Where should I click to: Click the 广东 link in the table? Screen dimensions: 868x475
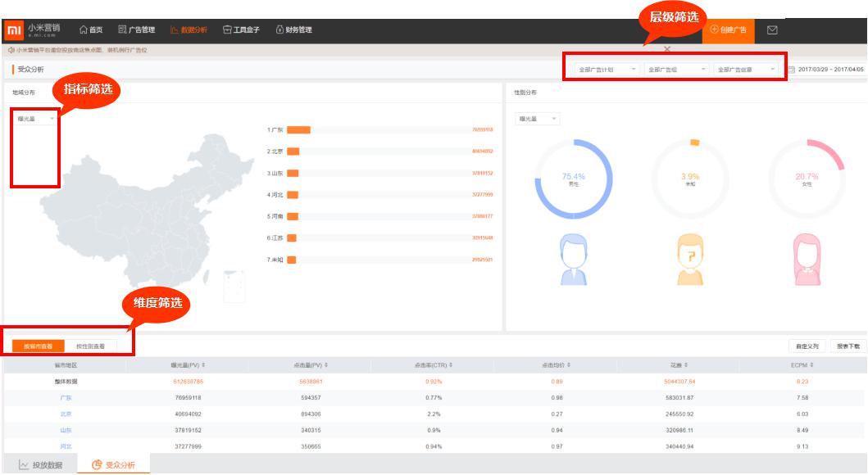[x=66, y=397]
